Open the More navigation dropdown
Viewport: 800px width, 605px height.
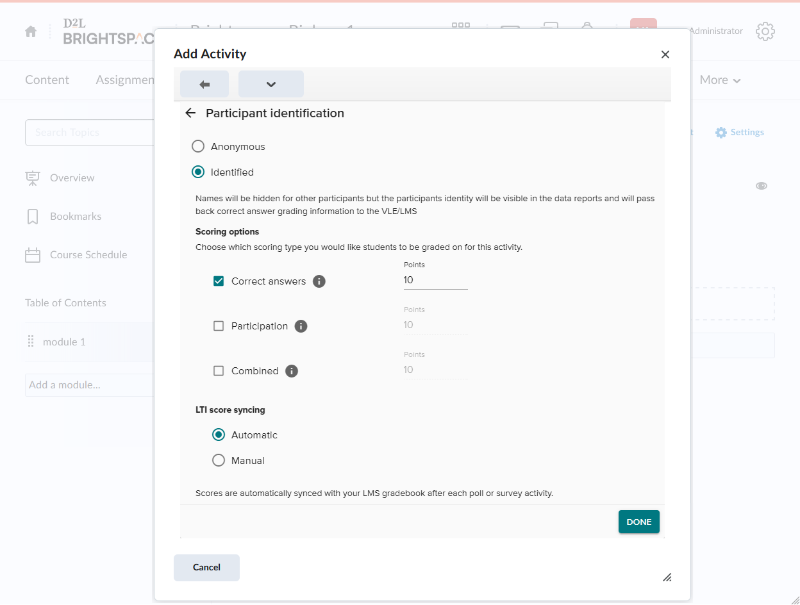click(720, 80)
